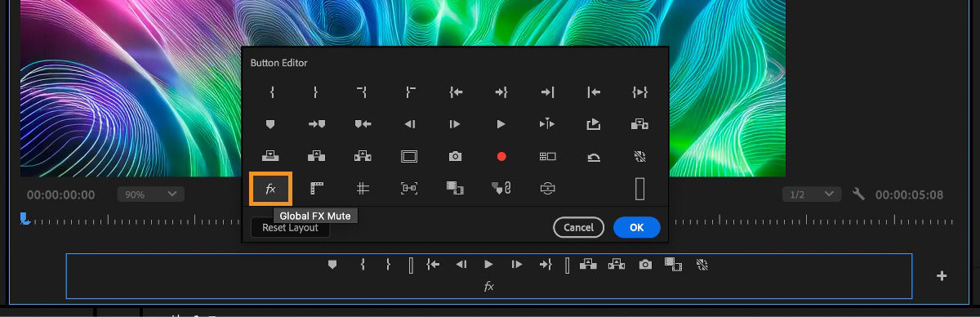This screenshot has height=317, width=980.
Task: Toggle Show Rulers icon in Button Editor
Action: [318, 188]
